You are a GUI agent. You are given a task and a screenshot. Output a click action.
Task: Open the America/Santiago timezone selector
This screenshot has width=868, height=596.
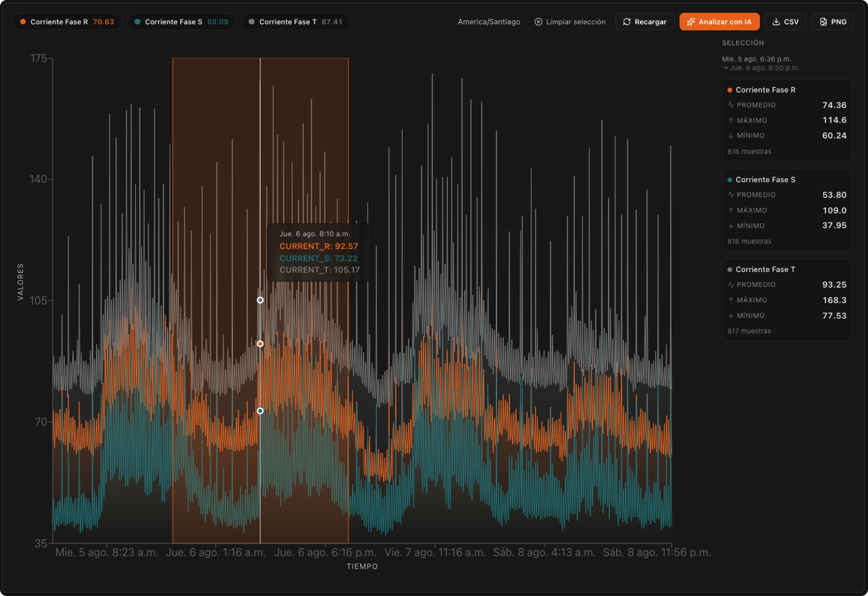[489, 22]
